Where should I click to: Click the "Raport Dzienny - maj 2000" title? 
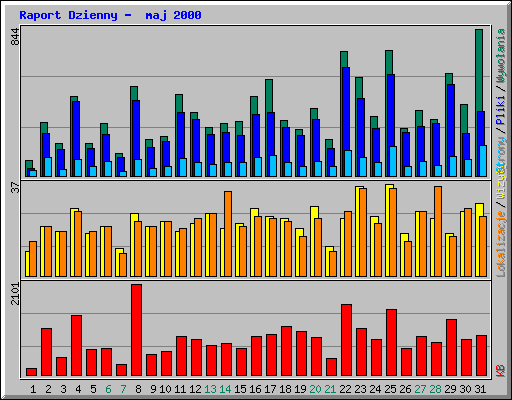tap(110, 15)
